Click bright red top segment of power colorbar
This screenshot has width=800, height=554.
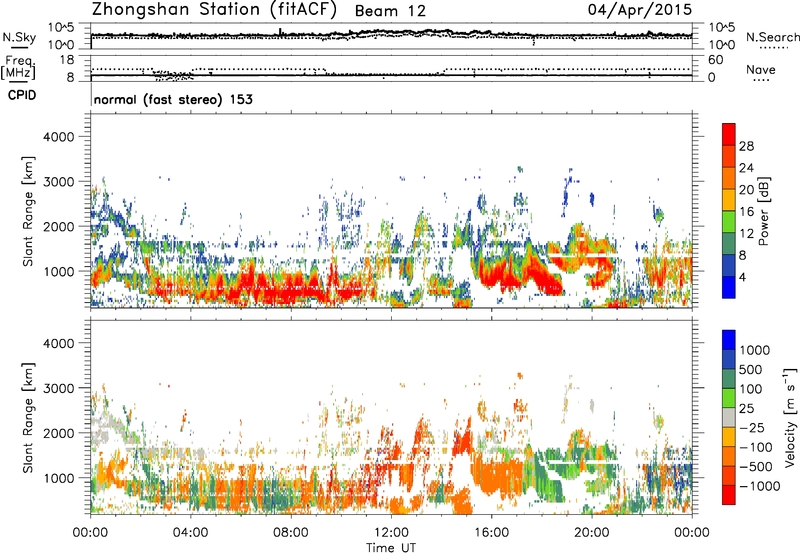point(729,134)
